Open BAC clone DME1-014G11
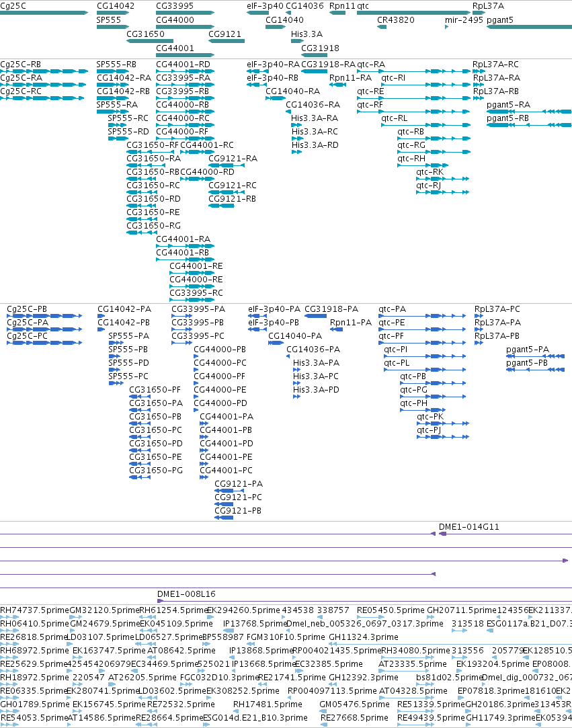 pos(469,527)
